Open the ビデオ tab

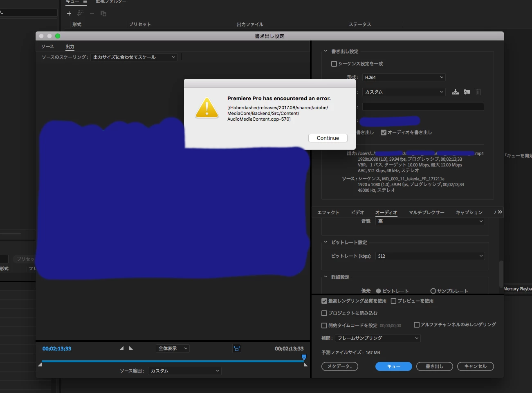point(357,213)
